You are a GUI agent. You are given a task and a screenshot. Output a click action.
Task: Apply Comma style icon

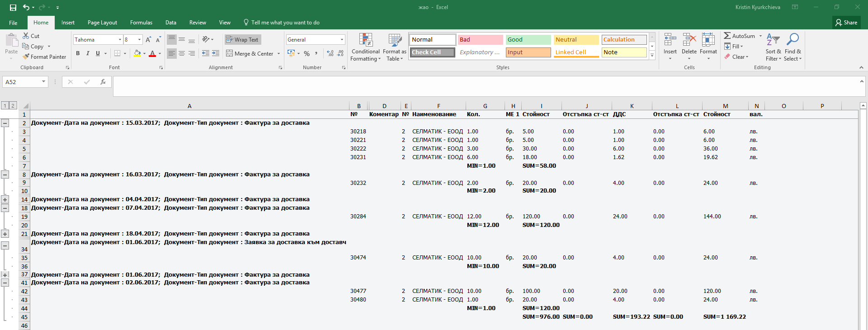tap(316, 53)
